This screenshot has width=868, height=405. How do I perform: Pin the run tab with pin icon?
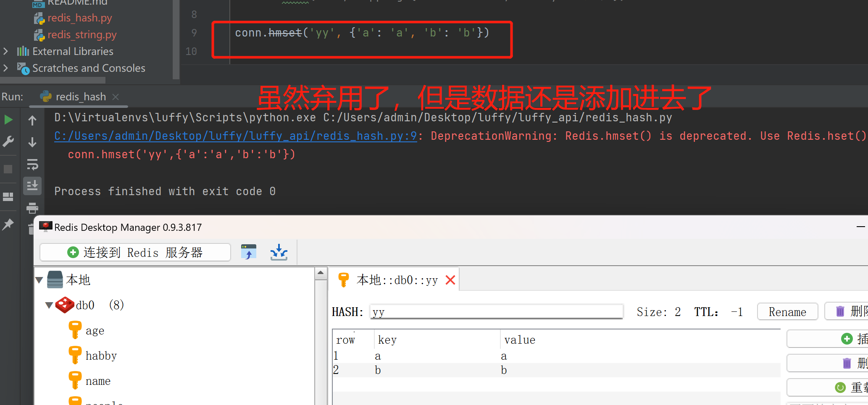coord(8,224)
